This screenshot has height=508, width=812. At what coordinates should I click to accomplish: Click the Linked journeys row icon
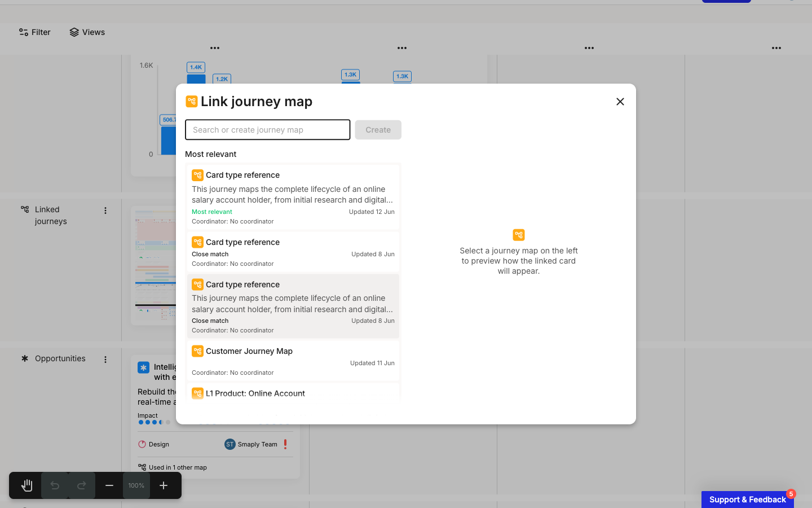click(25, 209)
